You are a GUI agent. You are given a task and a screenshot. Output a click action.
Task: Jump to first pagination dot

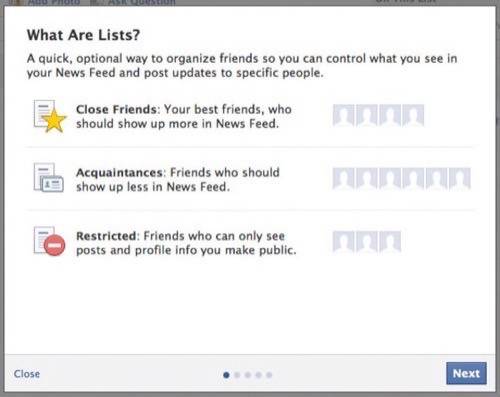pyautogui.click(x=226, y=375)
